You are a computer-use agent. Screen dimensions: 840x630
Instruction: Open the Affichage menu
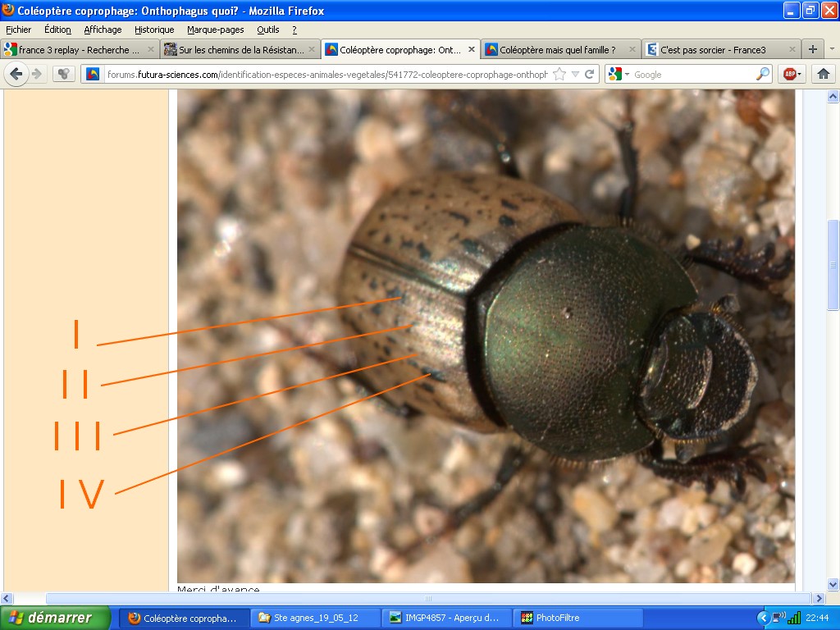point(103,30)
